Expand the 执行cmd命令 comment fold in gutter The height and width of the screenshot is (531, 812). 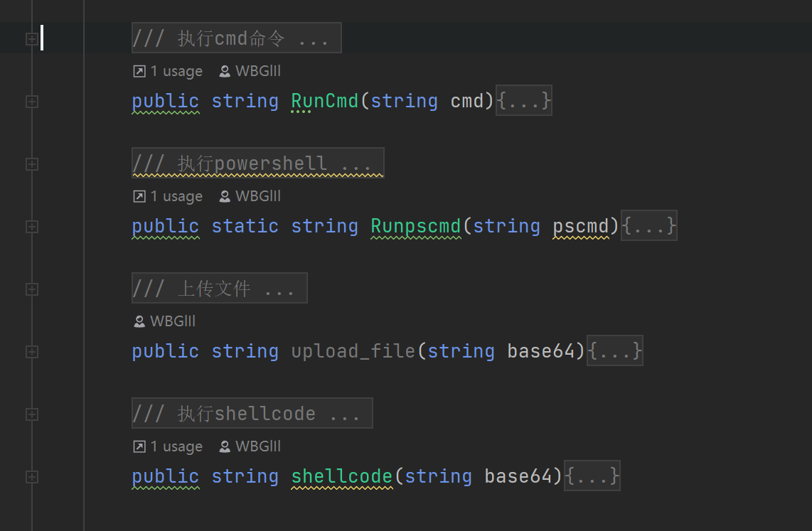pyautogui.click(x=31, y=39)
